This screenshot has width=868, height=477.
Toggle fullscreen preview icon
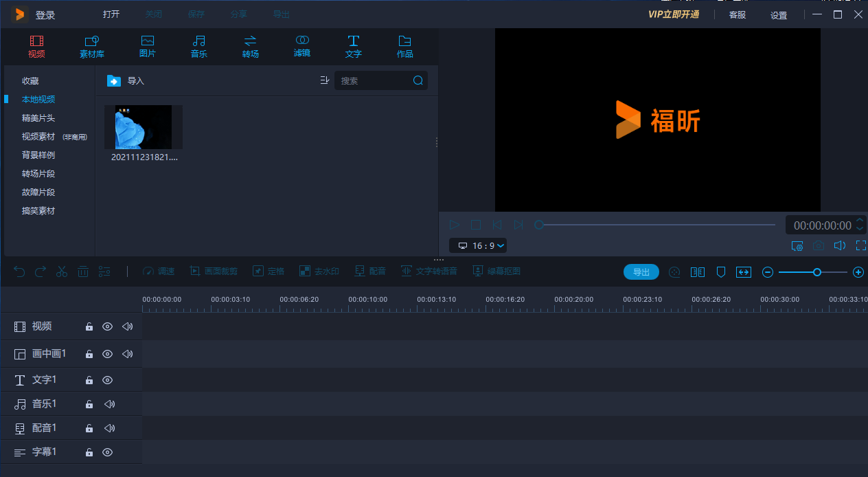point(860,245)
